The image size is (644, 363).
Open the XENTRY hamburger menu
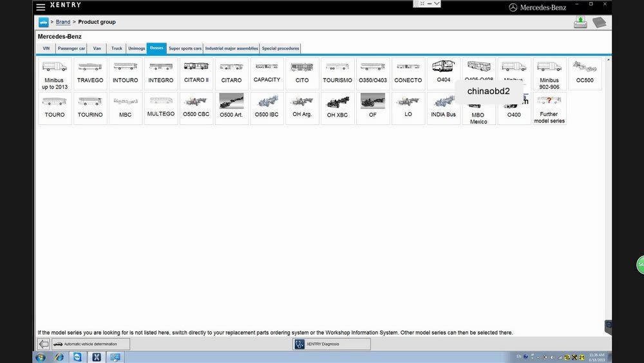(41, 7)
